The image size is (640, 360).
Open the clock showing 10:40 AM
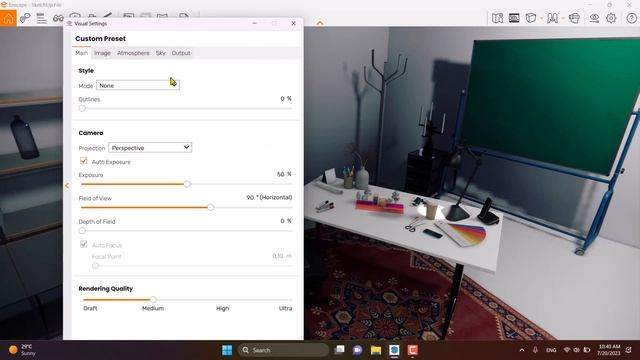click(609, 350)
